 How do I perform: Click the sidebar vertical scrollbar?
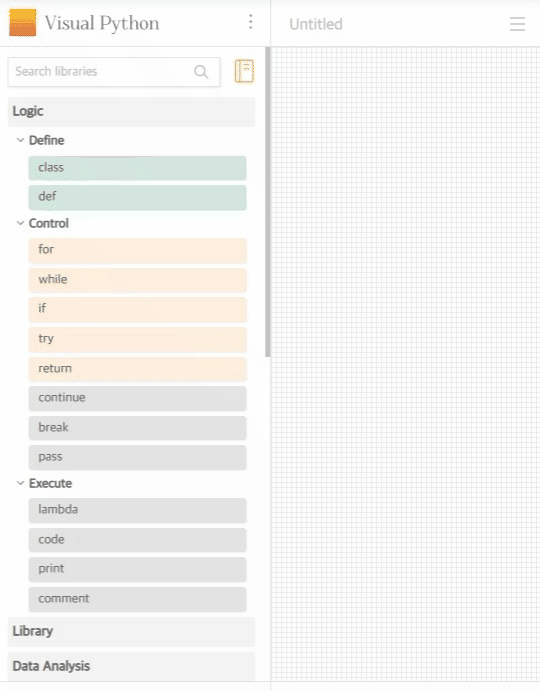267,202
